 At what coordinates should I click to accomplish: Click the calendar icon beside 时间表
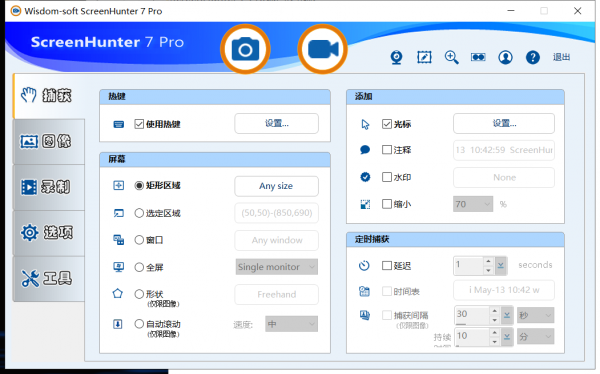pyautogui.click(x=364, y=292)
